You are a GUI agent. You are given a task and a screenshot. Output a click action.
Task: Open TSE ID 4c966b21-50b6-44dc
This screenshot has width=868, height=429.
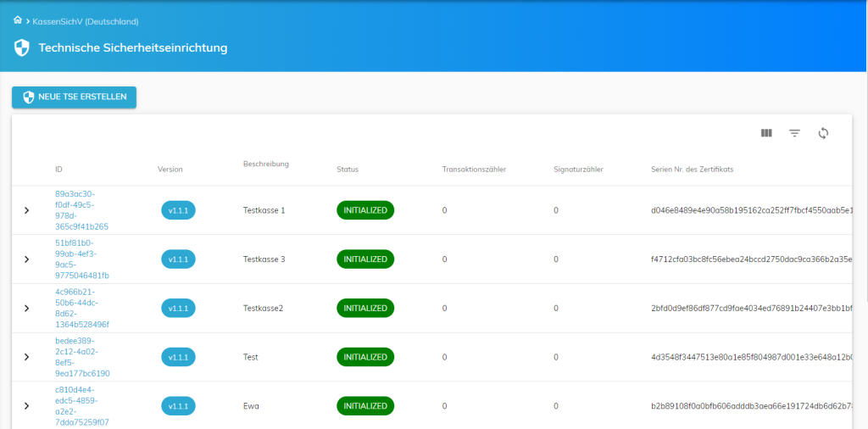(x=82, y=308)
